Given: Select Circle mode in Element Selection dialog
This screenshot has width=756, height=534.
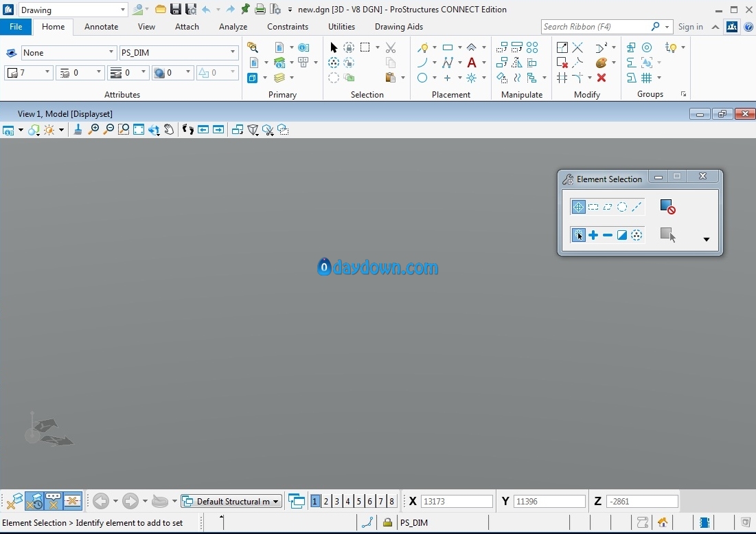Looking at the screenshot, I should click(622, 207).
